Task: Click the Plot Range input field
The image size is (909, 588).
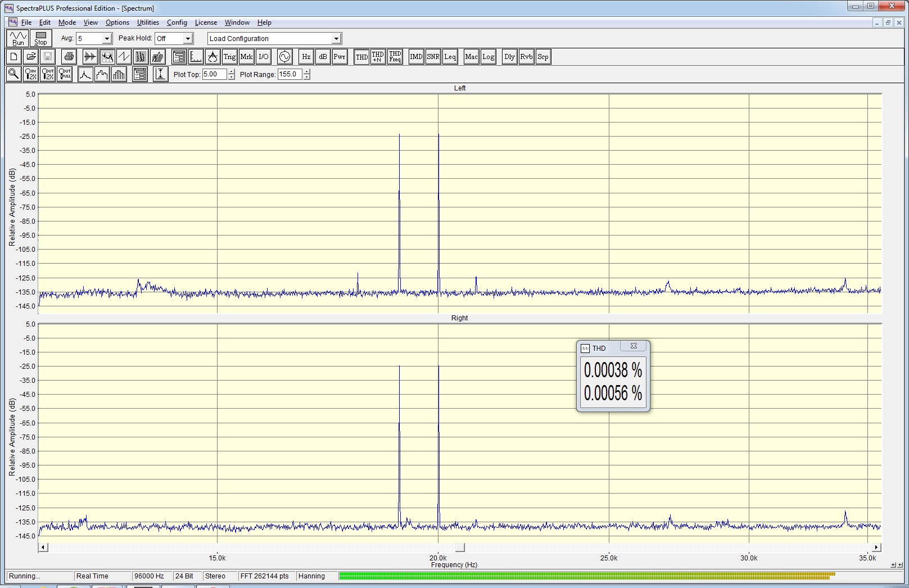Action: [x=290, y=74]
